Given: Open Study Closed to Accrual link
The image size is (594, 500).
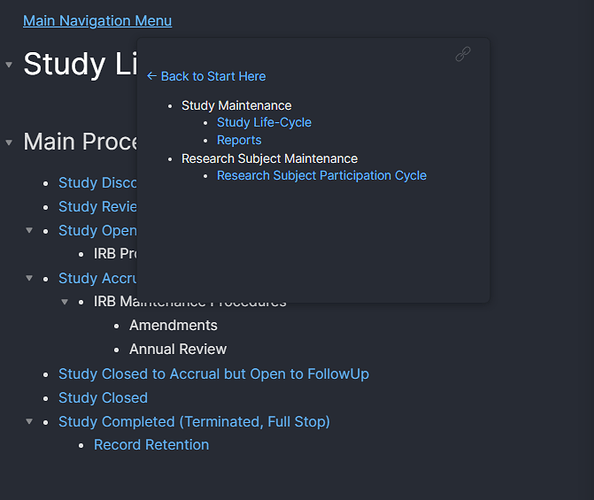Looking at the screenshot, I should [x=214, y=374].
